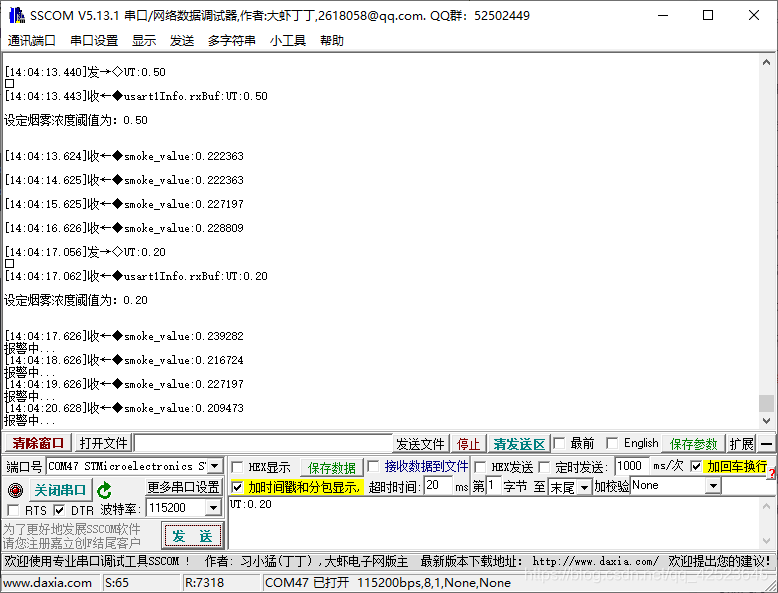Check the 最前 always-on-top checkbox
This screenshot has height=593, width=778.
click(x=559, y=443)
